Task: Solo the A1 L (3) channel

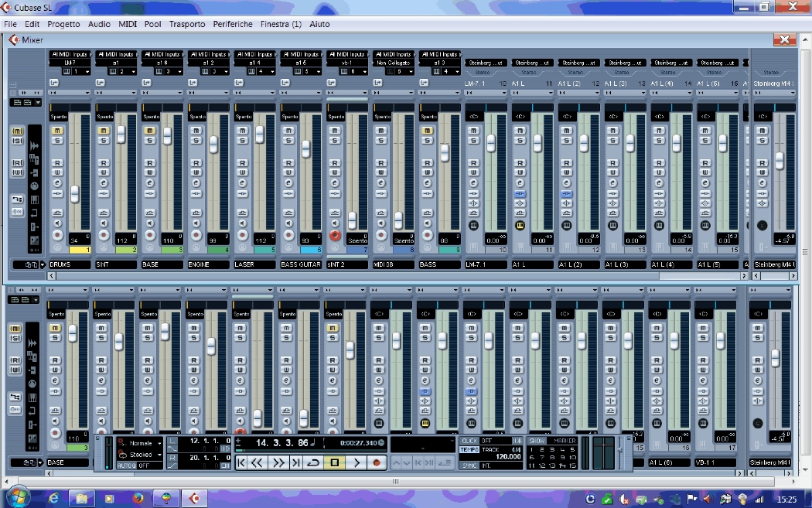Action: tap(612, 140)
